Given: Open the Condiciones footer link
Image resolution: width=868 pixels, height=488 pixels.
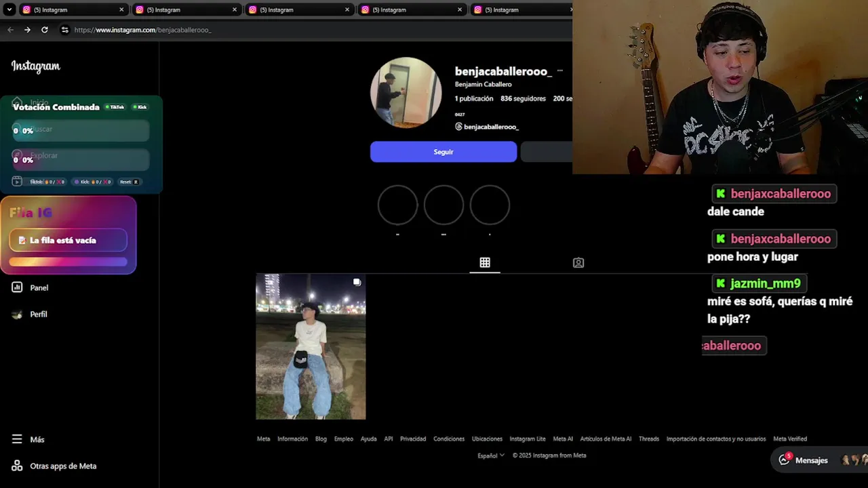Looking at the screenshot, I should pos(449,439).
